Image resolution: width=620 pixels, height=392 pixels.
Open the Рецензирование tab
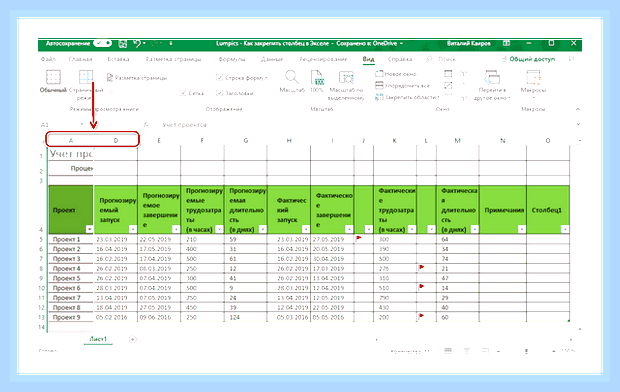click(323, 59)
